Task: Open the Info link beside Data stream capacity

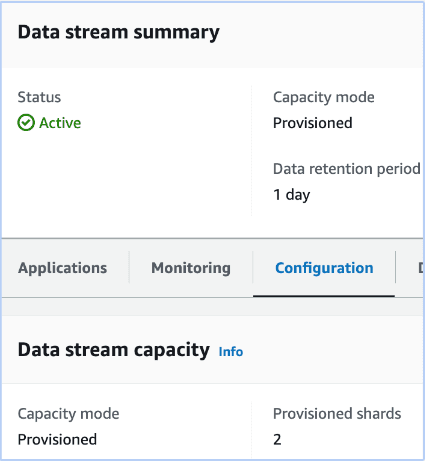Action: pyautogui.click(x=231, y=352)
